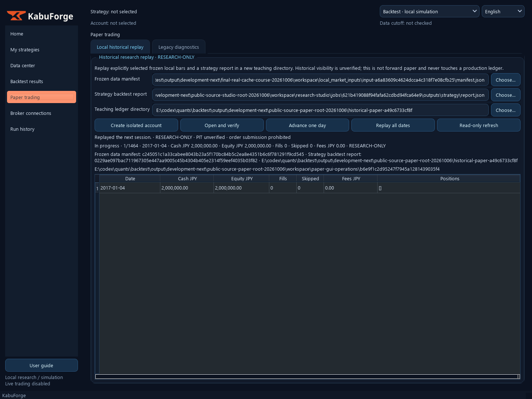Open the User guide
The image size is (532, 399).
pos(41,365)
